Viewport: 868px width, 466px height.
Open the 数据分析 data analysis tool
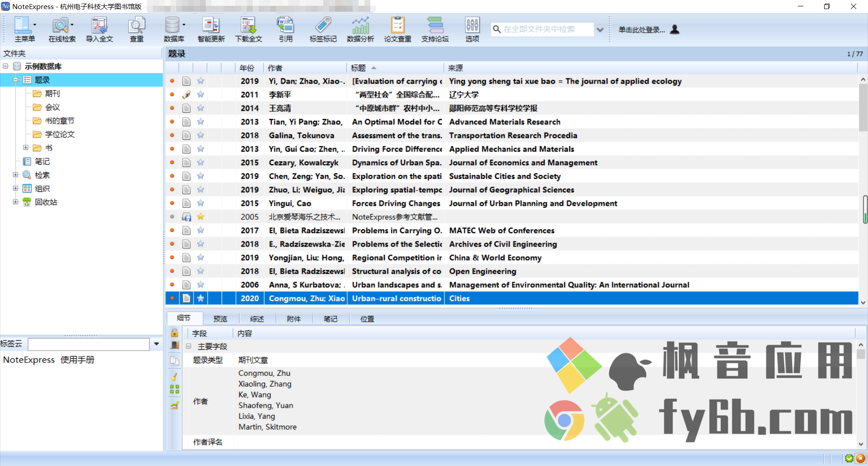[x=360, y=29]
